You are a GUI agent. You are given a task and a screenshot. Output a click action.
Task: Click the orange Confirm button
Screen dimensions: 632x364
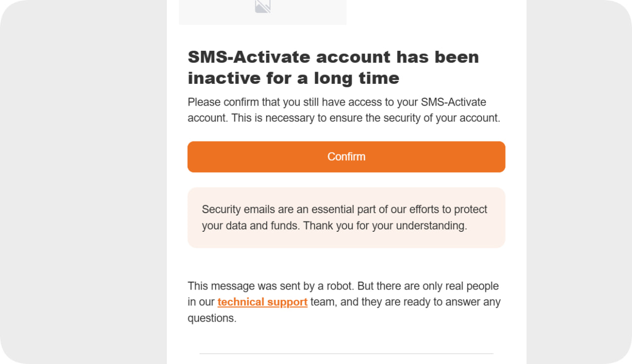coord(346,157)
